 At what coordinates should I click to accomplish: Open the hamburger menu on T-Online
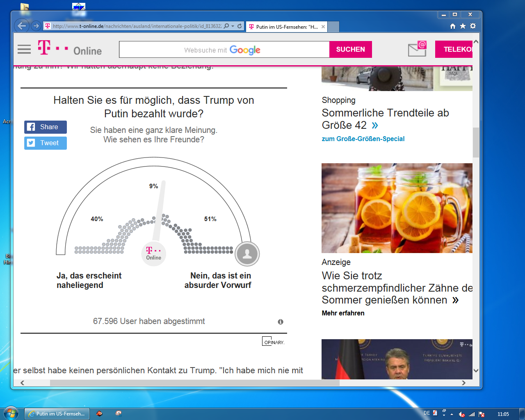point(24,50)
